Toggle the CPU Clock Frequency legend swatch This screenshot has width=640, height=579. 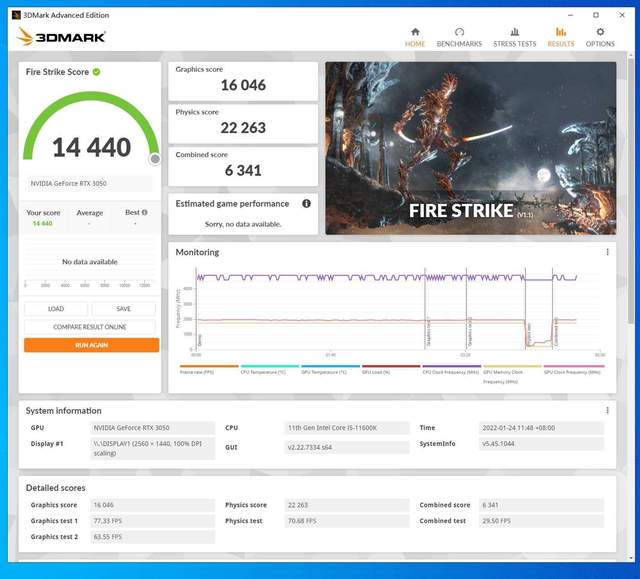452,366
